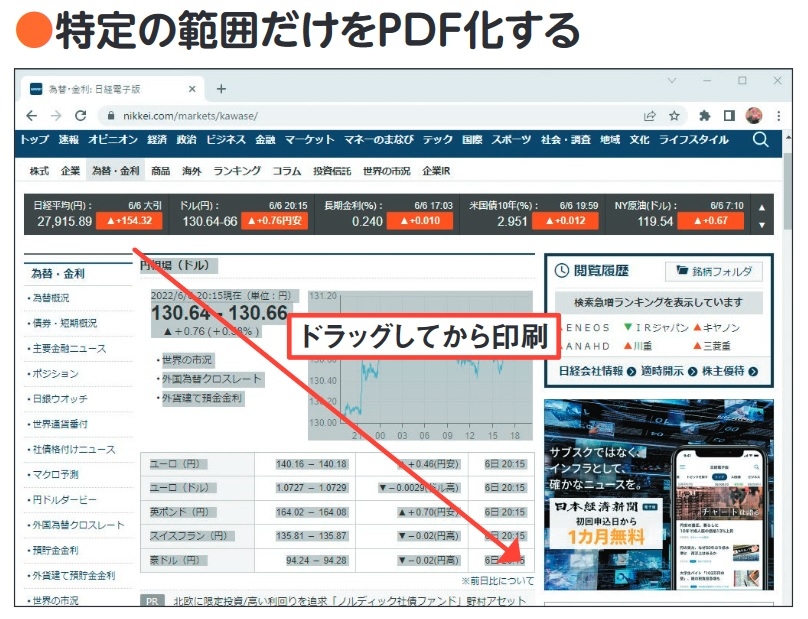
Task: Open 世界通貨番付 in sidebar
Action: pyautogui.click(x=60, y=424)
